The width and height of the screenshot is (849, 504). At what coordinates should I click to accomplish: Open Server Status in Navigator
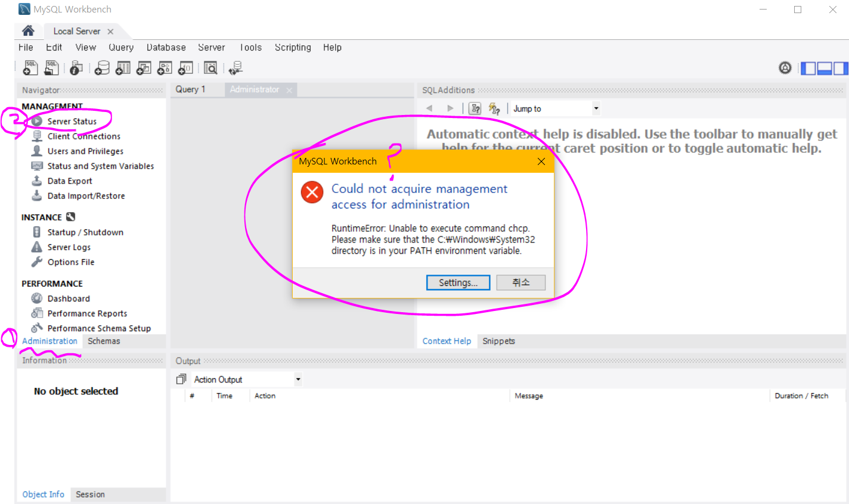pos(72,121)
